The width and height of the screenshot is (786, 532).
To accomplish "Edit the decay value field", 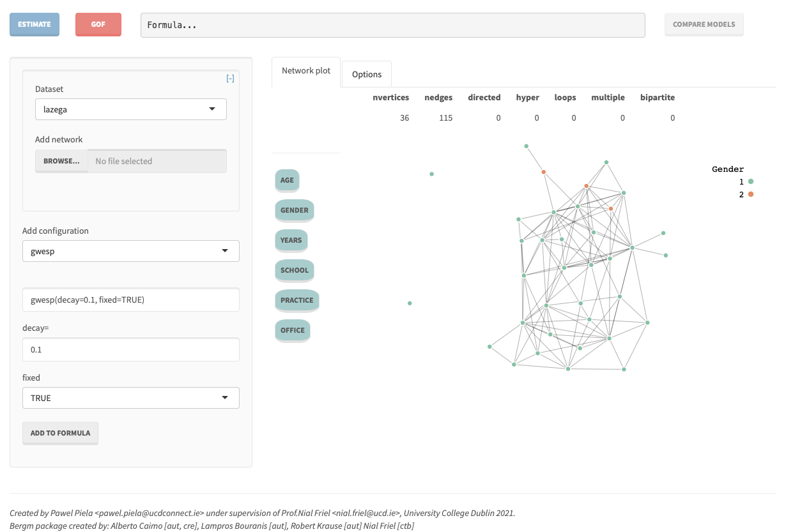I will 131,350.
